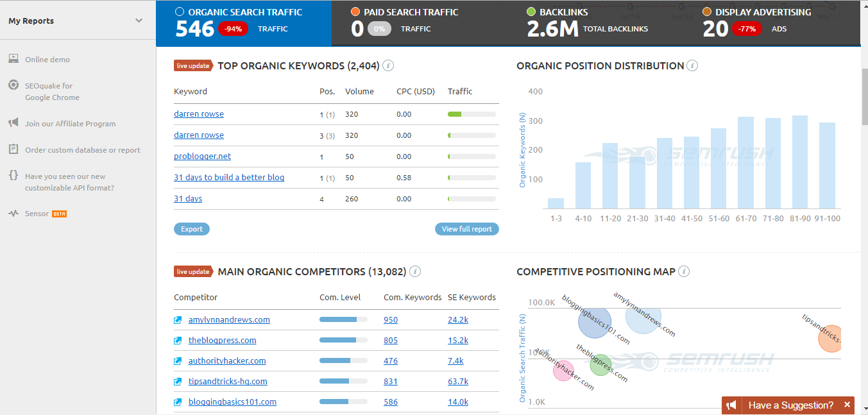The height and width of the screenshot is (415, 868).
Task: Click external link icon for authorityhacker.com
Action: pos(178,361)
